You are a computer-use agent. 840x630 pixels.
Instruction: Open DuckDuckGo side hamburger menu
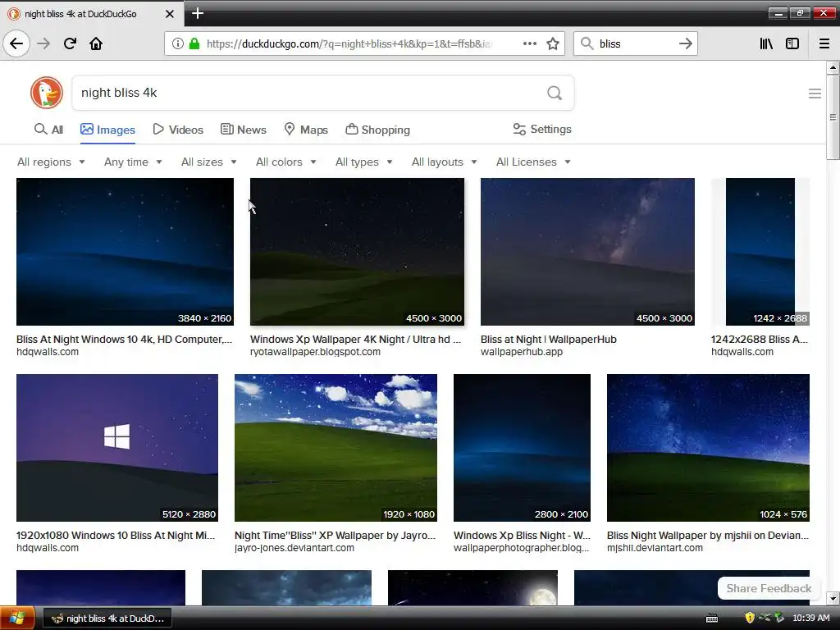(x=815, y=94)
